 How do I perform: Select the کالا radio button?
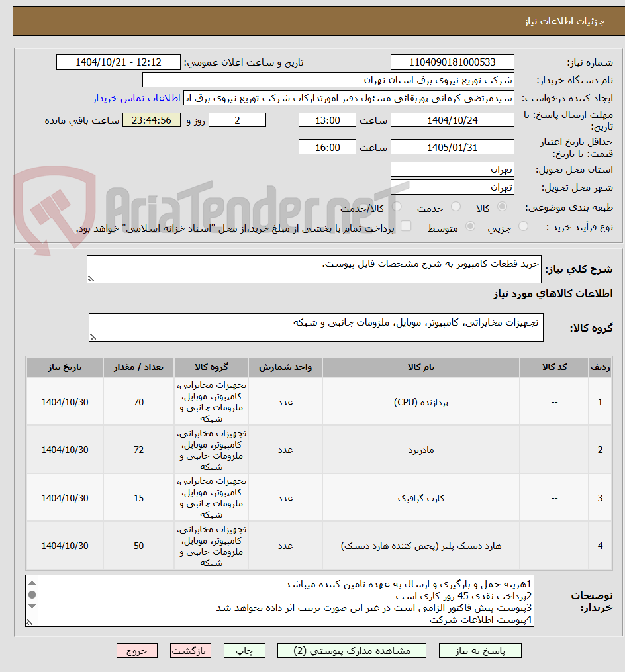(x=502, y=207)
